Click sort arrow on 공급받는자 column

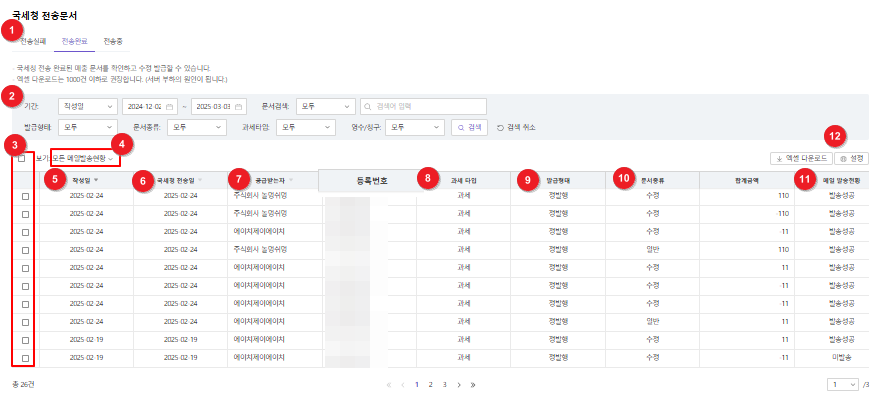point(291,180)
